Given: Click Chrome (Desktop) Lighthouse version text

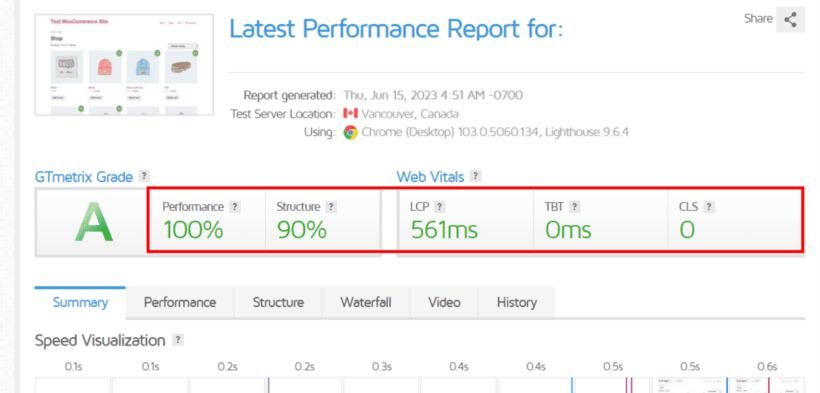Looking at the screenshot, I should 495,132.
